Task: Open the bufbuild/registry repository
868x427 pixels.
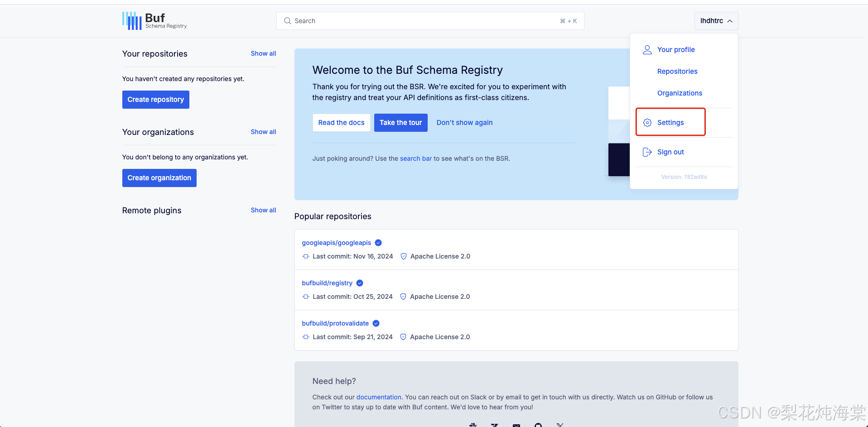Action: (x=327, y=283)
